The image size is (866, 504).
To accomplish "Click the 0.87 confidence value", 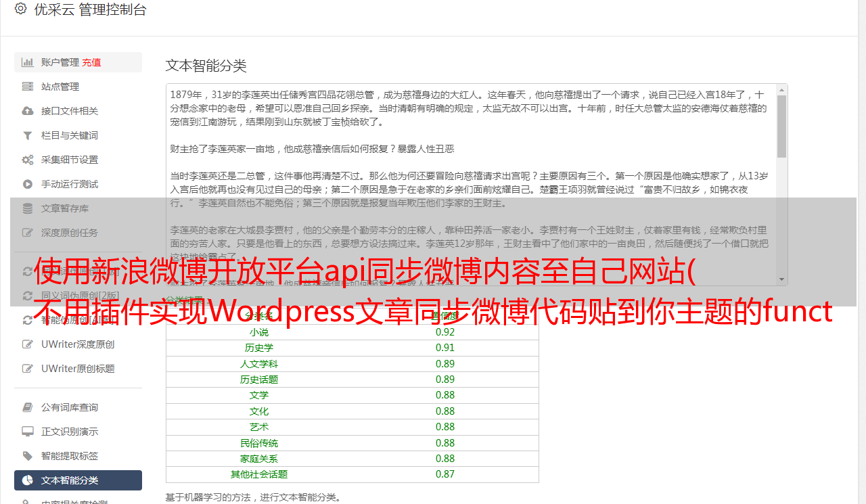I will tap(445, 474).
